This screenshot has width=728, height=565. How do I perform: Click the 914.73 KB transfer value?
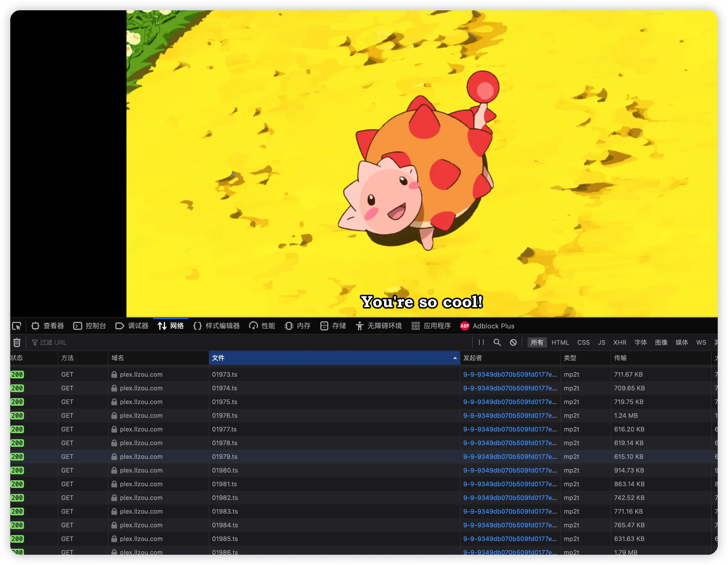pyautogui.click(x=629, y=470)
